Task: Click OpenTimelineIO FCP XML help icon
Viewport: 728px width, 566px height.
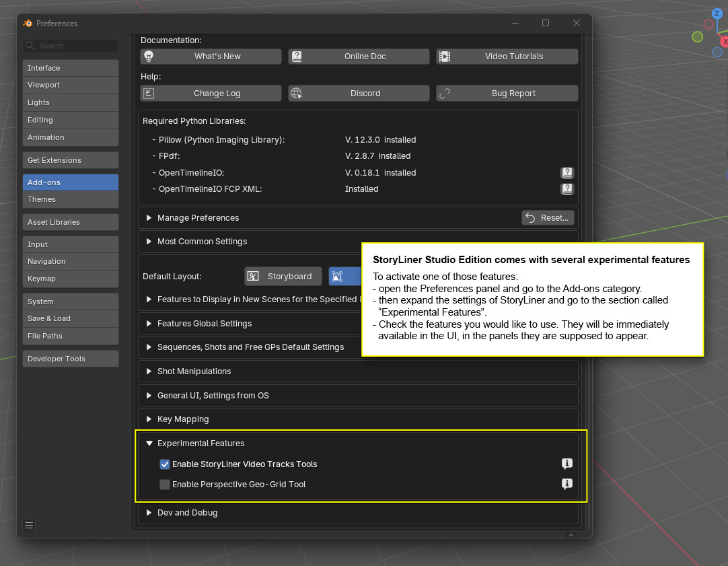Action: (x=567, y=189)
